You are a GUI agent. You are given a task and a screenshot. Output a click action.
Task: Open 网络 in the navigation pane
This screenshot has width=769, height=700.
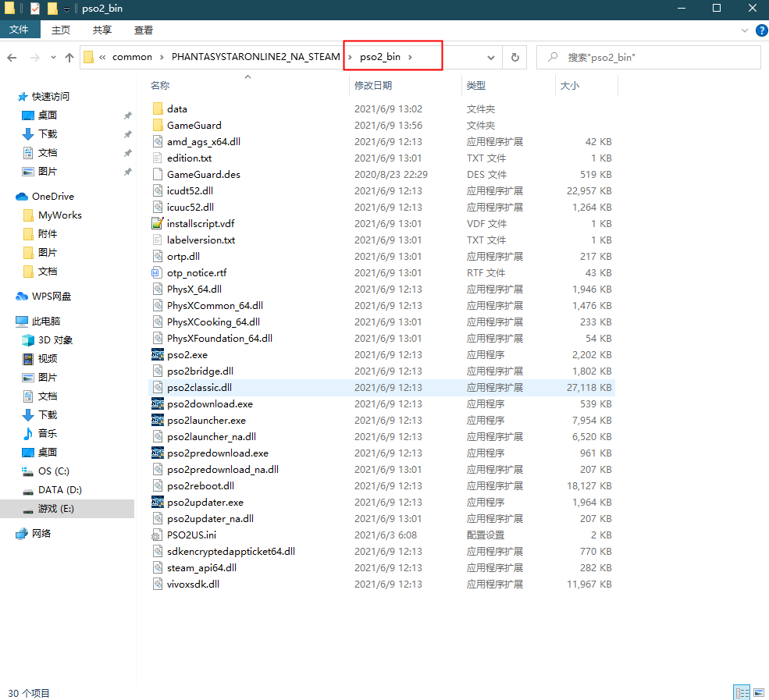tap(34, 534)
